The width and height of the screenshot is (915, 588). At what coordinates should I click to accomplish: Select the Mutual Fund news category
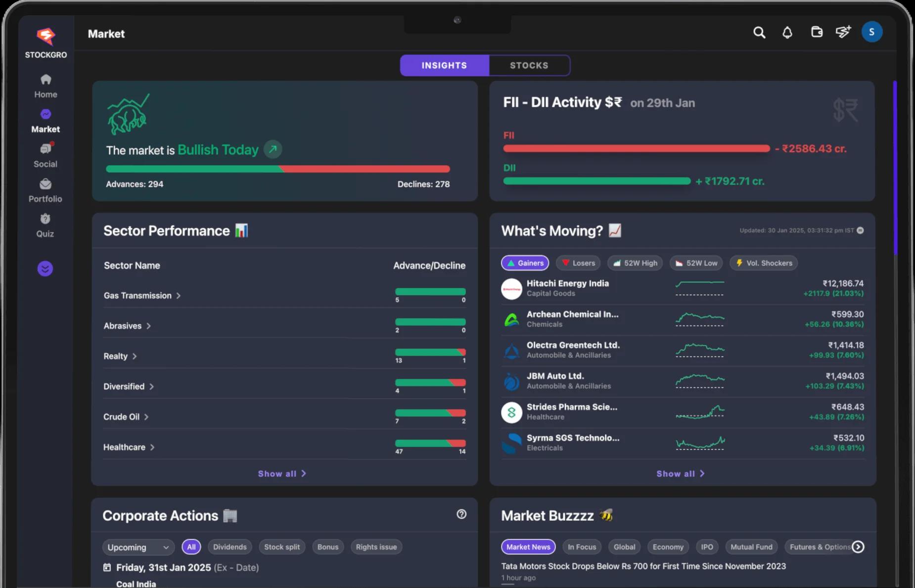(x=751, y=547)
